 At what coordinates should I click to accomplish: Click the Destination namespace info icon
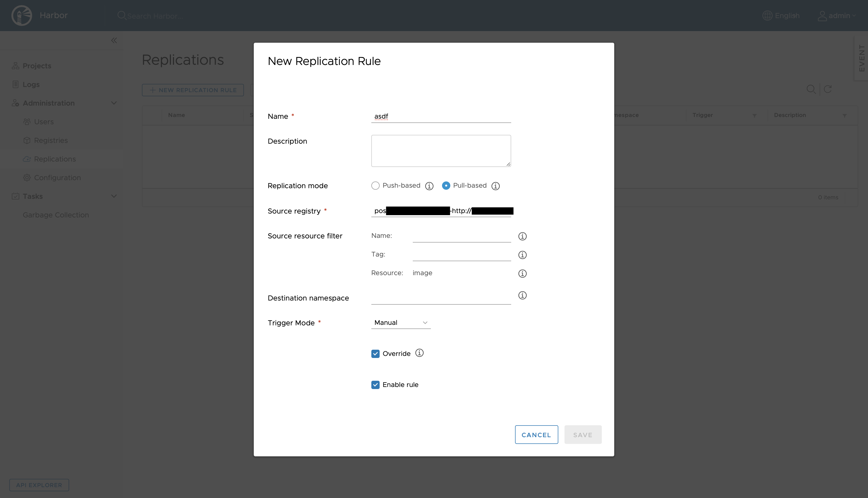[x=523, y=295]
